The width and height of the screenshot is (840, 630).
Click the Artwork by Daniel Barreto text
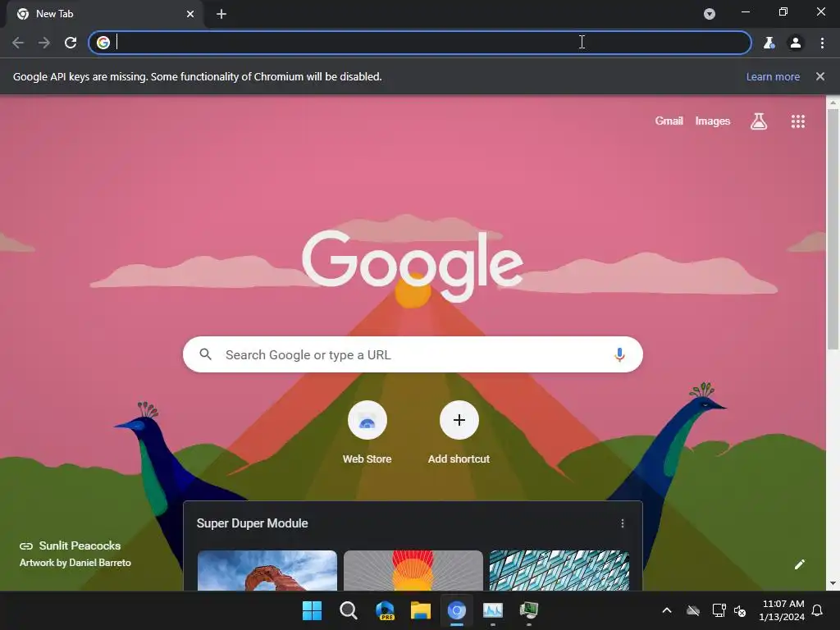pos(75,563)
